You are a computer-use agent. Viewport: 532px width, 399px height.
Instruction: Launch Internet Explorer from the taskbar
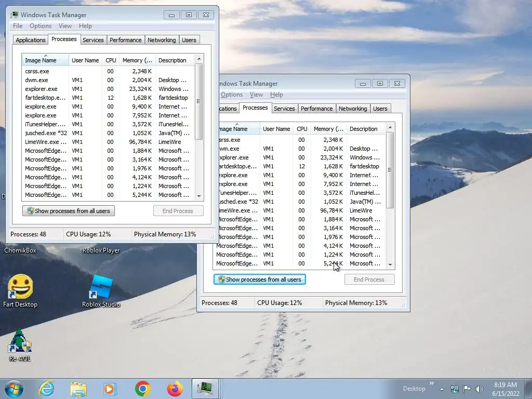tap(46, 389)
